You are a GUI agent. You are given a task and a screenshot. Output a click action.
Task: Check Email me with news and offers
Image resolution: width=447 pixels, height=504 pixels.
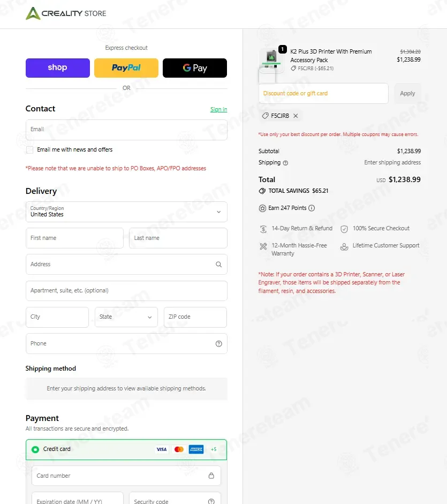tap(30, 150)
